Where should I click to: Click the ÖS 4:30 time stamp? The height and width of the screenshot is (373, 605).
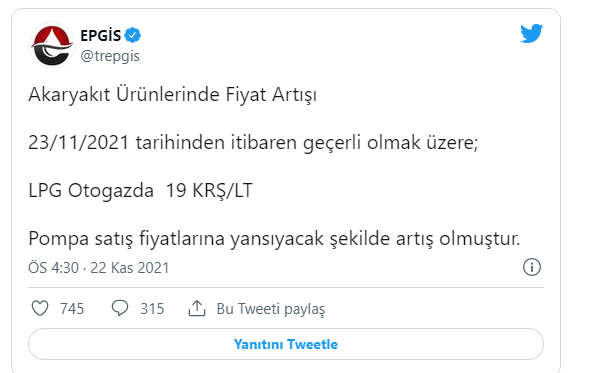click(x=53, y=268)
